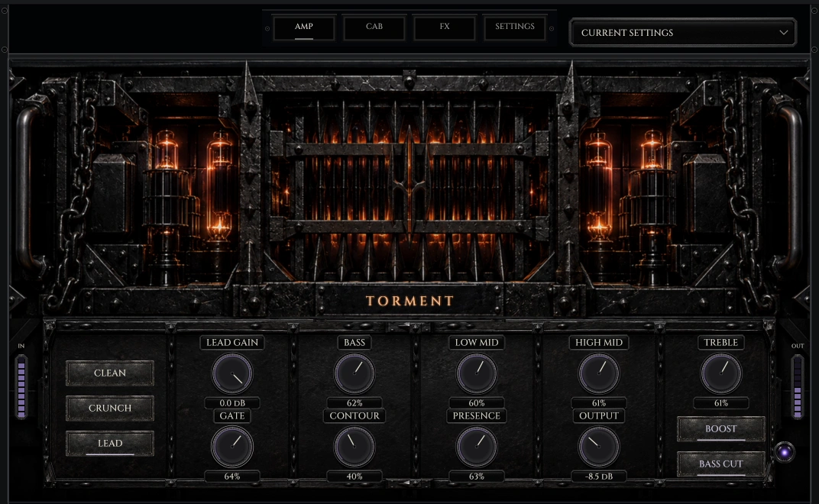The image size is (819, 504).
Task: Click the 63% Presence value field
Action: pyautogui.click(x=477, y=477)
